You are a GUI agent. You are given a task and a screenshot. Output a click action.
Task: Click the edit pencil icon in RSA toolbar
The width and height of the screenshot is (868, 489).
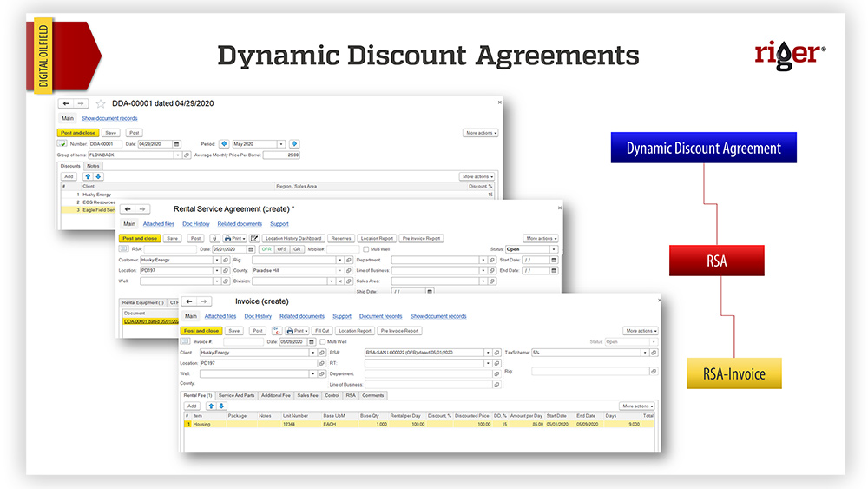(254, 238)
